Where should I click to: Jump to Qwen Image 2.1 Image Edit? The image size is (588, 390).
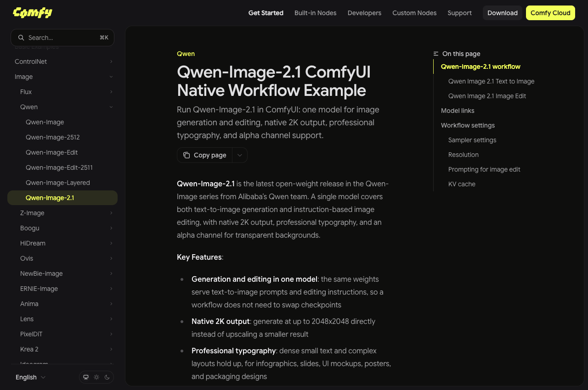pyautogui.click(x=487, y=96)
